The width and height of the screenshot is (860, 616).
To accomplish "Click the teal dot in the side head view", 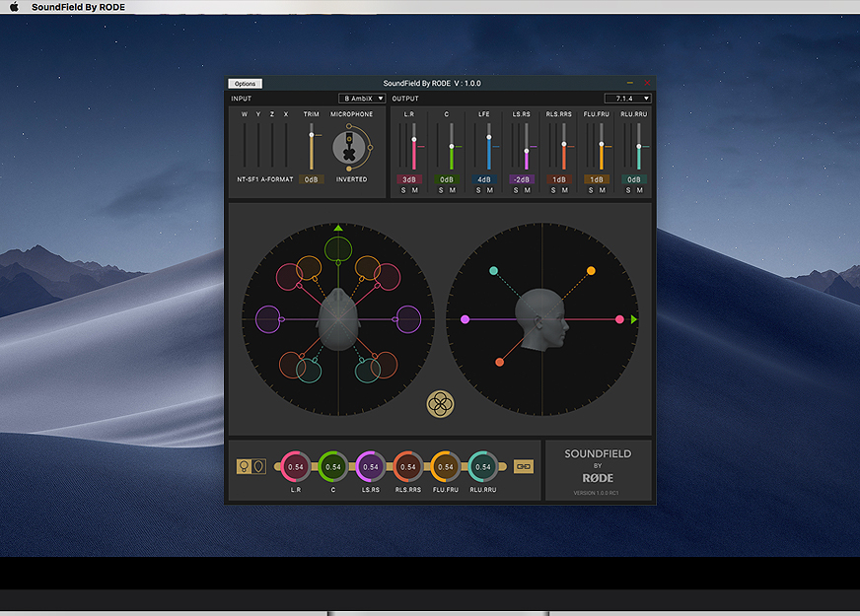I will [x=494, y=271].
